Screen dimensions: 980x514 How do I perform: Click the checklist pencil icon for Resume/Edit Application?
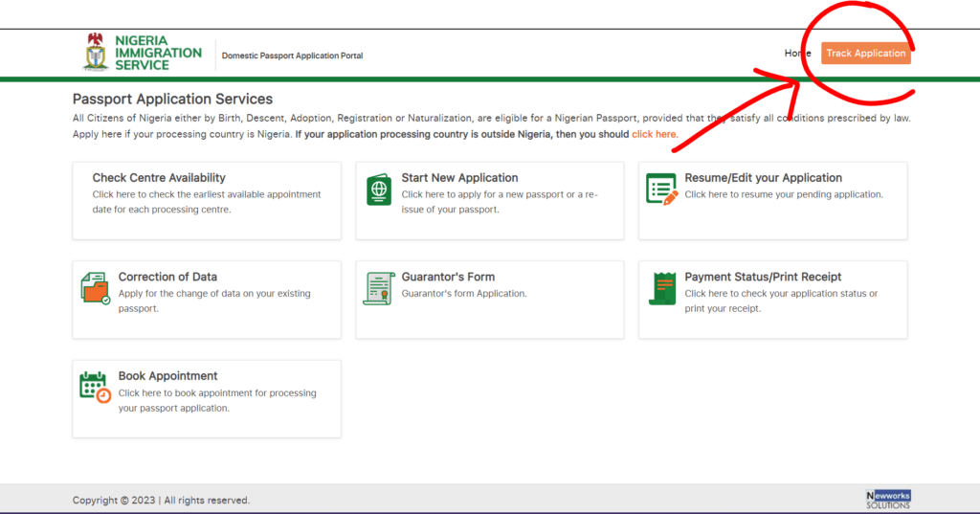coord(662,190)
